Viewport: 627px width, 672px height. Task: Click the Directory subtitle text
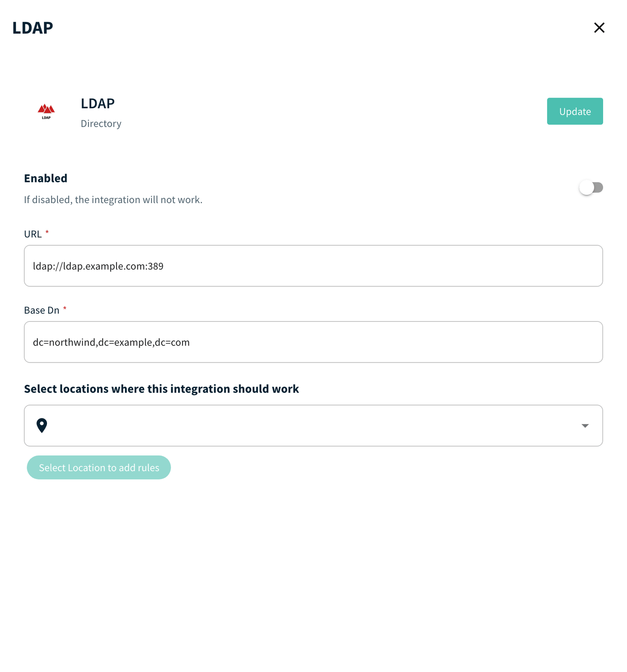pyautogui.click(x=101, y=124)
